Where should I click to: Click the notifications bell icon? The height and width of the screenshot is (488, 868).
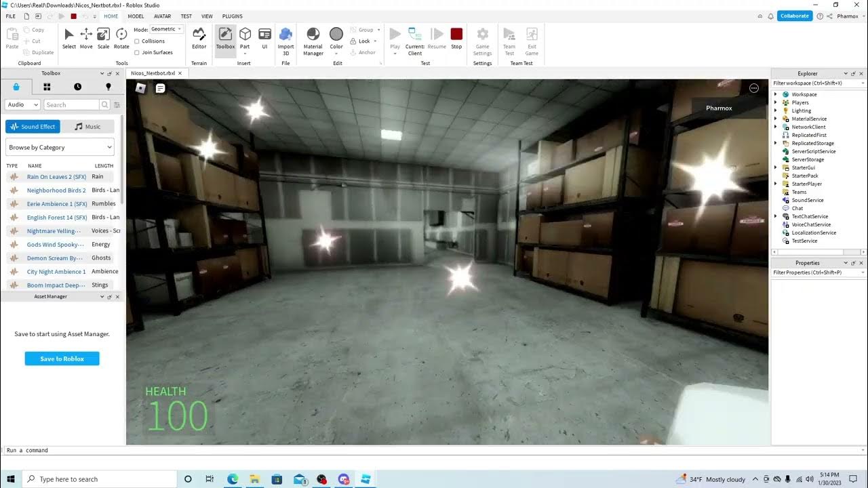click(x=770, y=16)
